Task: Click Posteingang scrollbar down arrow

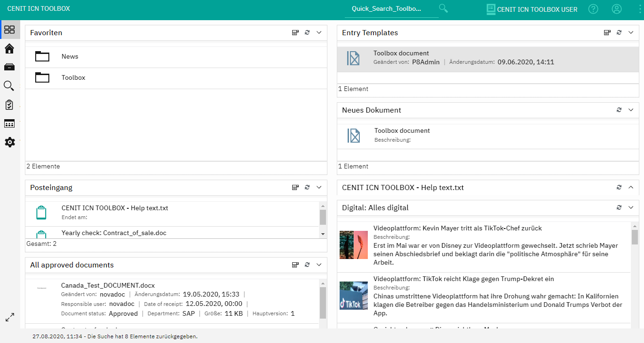Action: [x=323, y=234]
